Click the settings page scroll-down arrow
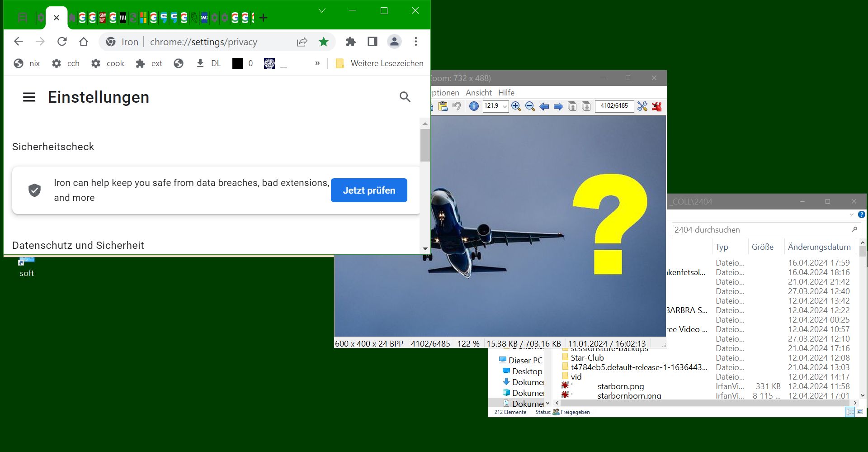Viewport: 868px width, 452px height. pos(425,249)
